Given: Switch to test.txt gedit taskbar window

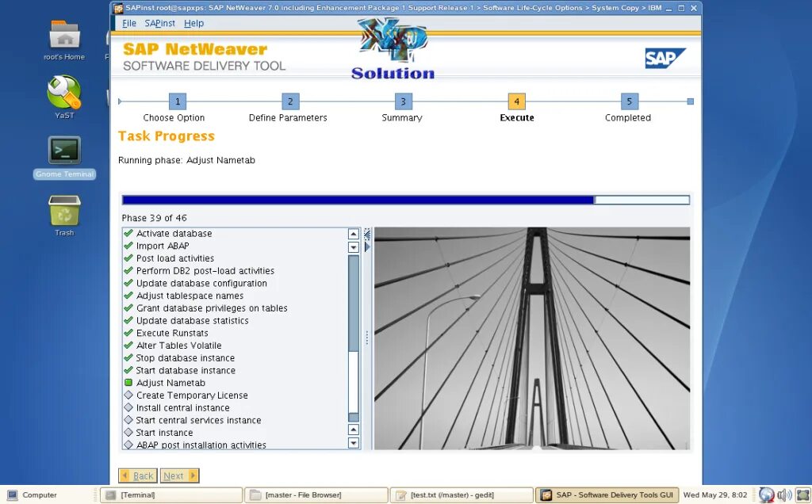Looking at the screenshot, I should (462, 495).
